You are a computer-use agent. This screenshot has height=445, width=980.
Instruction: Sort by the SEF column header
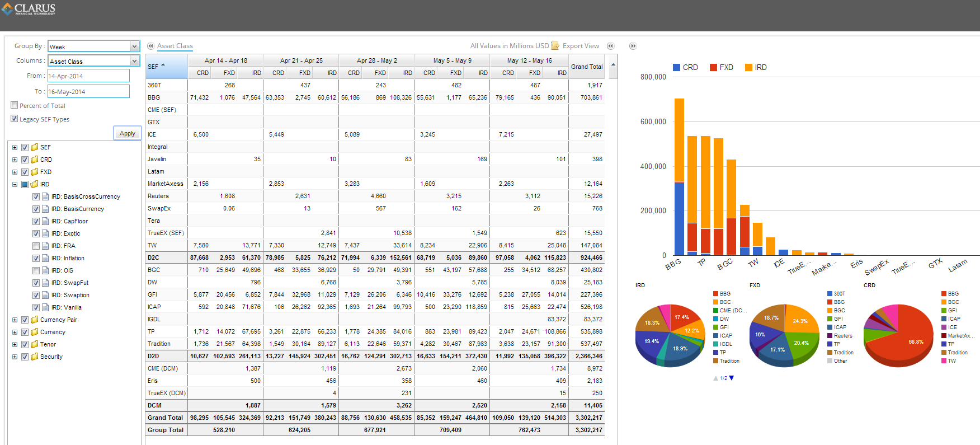coord(167,67)
